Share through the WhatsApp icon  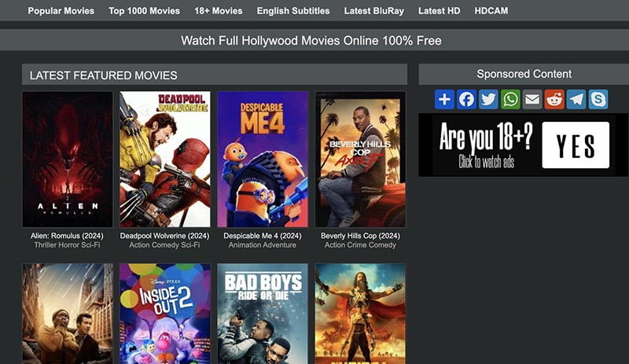[x=510, y=99]
